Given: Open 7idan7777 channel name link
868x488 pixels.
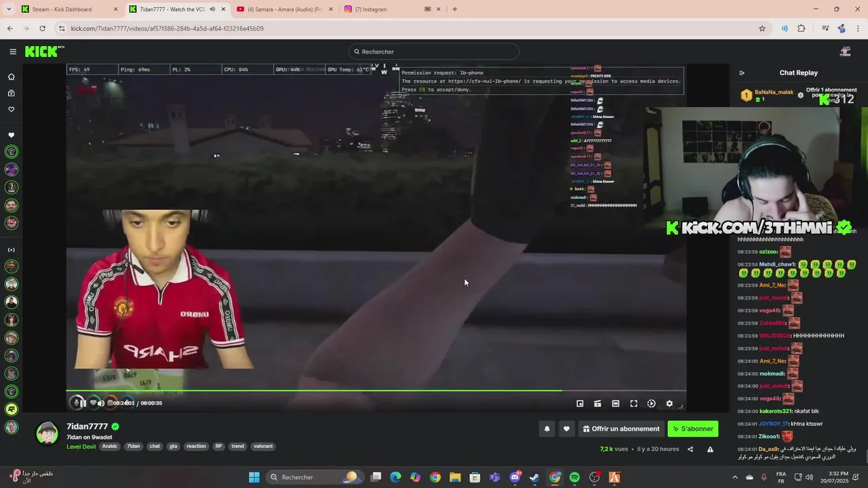Looking at the screenshot, I should click(87, 426).
